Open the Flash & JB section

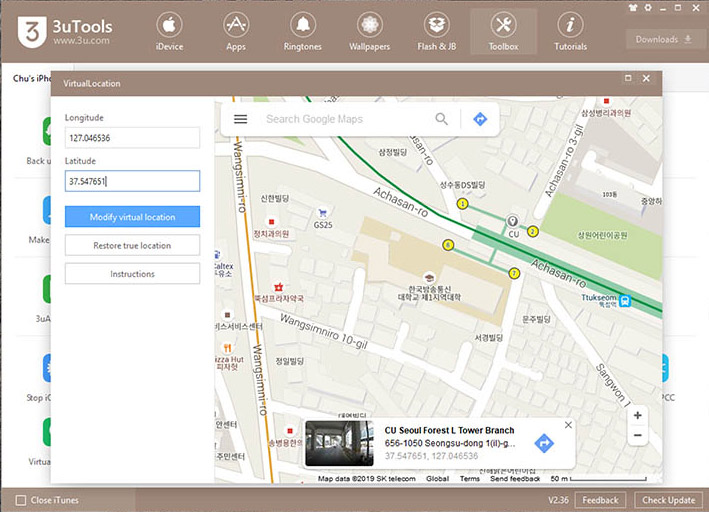(436, 32)
